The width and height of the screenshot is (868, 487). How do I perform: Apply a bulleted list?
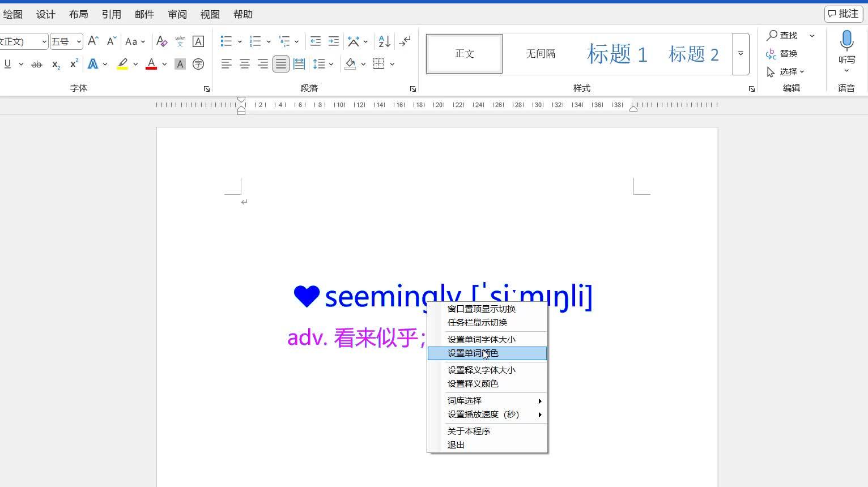click(226, 41)
